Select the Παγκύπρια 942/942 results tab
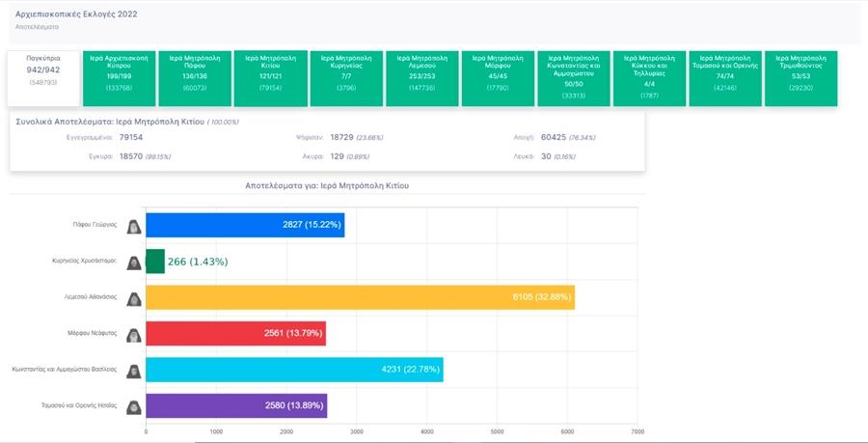Viewport: 868px width, 443px height. pyautogui.click(x=41, y=78)
